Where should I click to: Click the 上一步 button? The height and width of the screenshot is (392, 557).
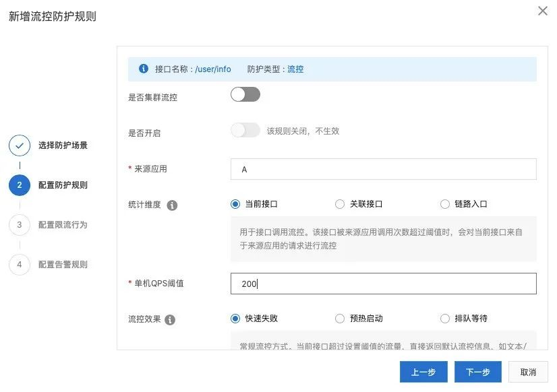[x=423, y=372]
